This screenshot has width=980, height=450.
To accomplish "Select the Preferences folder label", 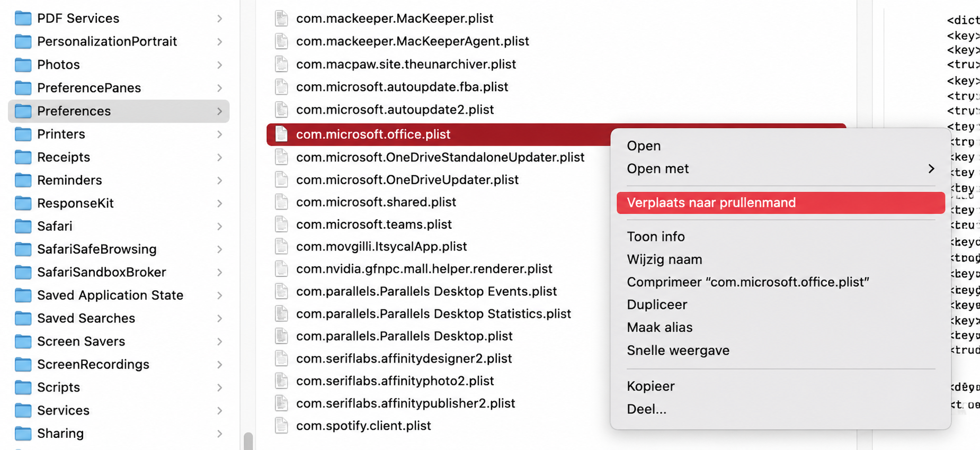I will tap(74, 111).
